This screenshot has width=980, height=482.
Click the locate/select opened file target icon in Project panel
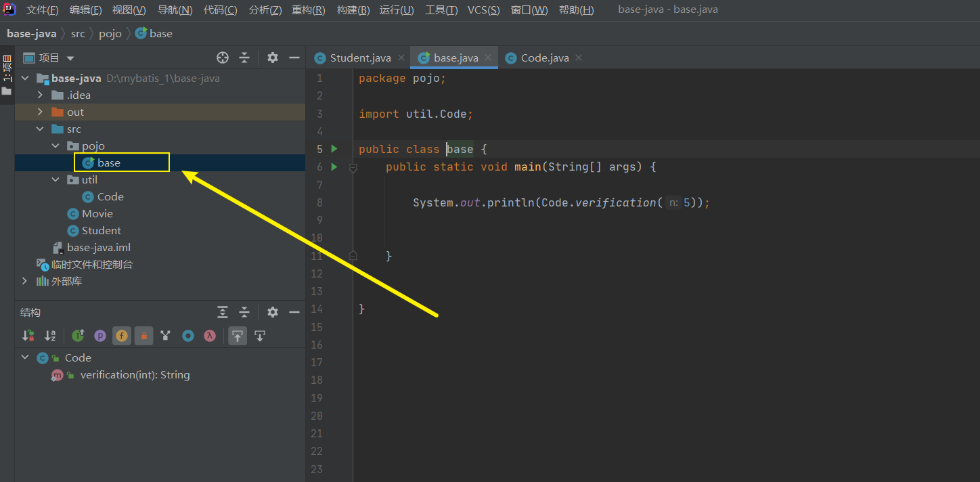point(223,58)
